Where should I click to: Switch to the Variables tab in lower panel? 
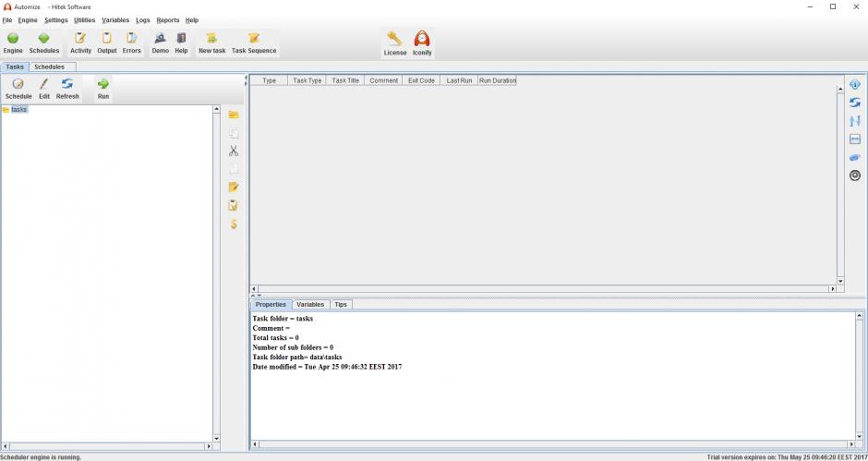click(310, 304)
